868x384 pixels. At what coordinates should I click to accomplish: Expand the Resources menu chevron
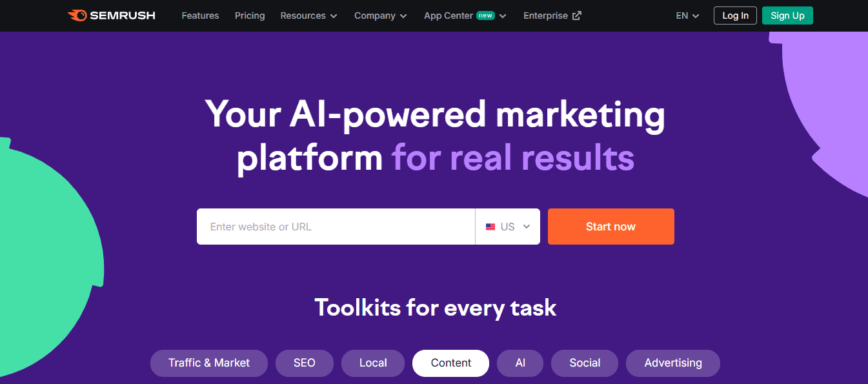[334, 16]
